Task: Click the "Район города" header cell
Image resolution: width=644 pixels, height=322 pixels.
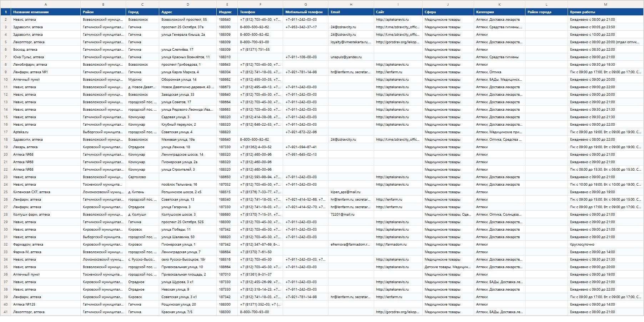Action: pos(547,12)
